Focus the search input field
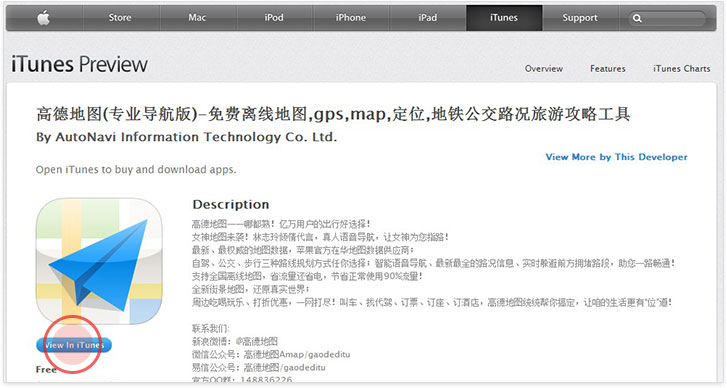727x388 pixels. point(667,19)
